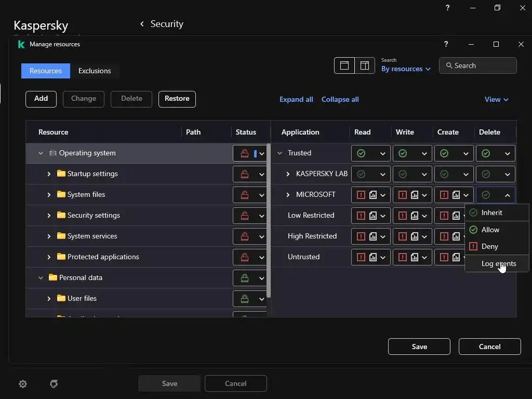Open Untrusted Read permission dropdown
Screen dimensions: 532x399
[x=383, y=258]
